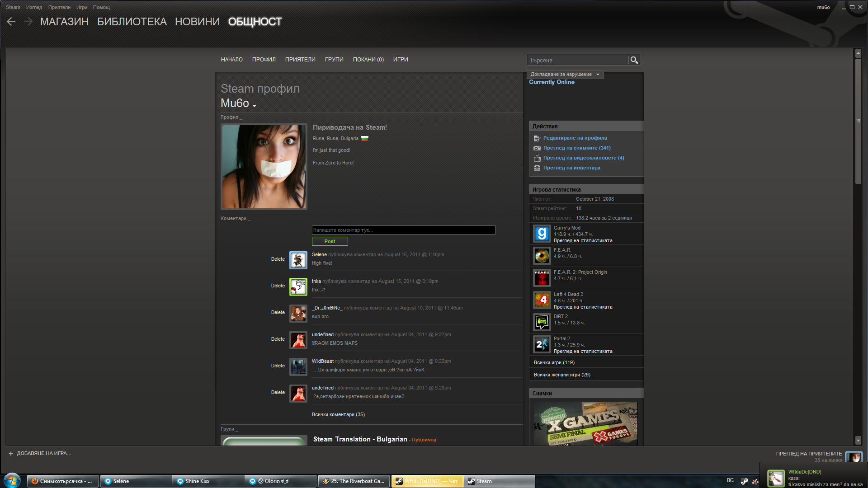868x488 pixels.
Task: Open X Games screenshot thumbnail
Action: [585, 424]
